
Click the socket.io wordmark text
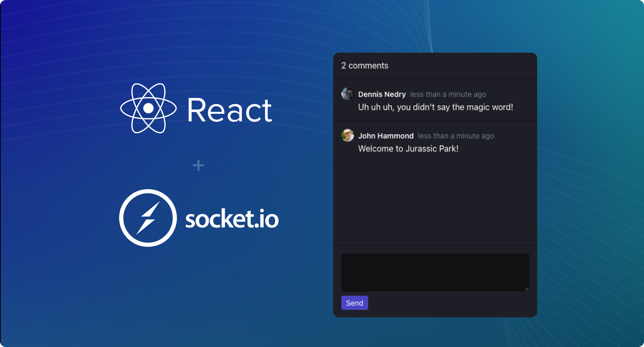coord(232,219)
